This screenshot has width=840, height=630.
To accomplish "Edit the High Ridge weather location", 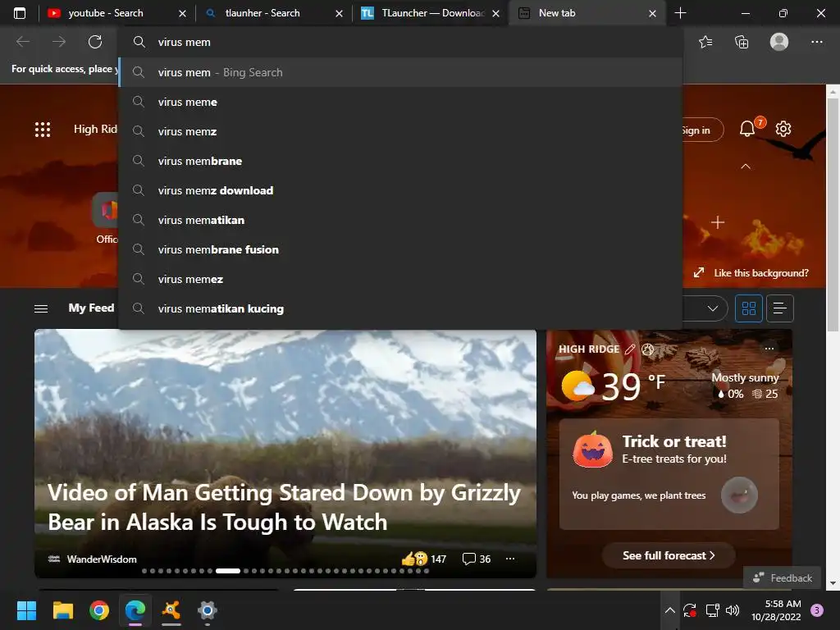I will pyautogui.click(x=630, y=349).
